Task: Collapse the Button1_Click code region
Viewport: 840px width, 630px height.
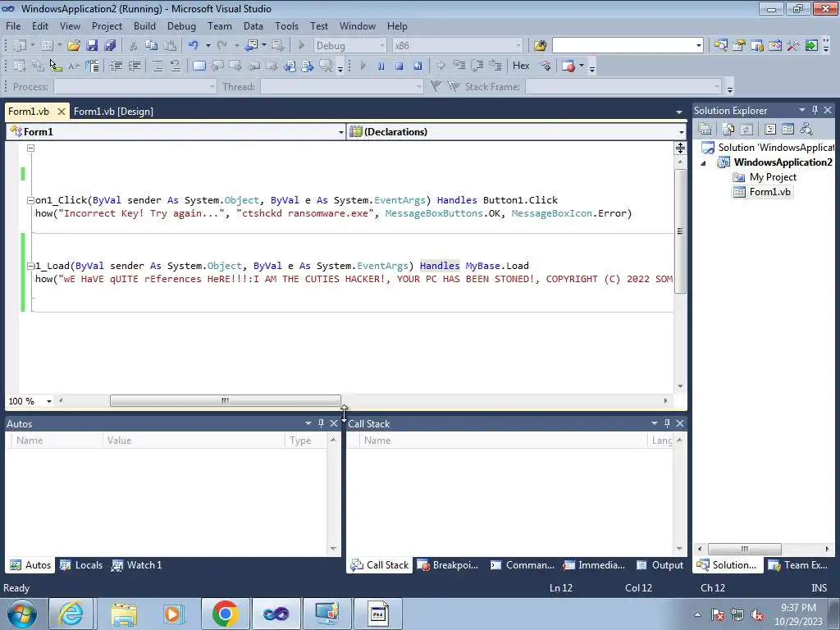Action: tap(30, 200)
